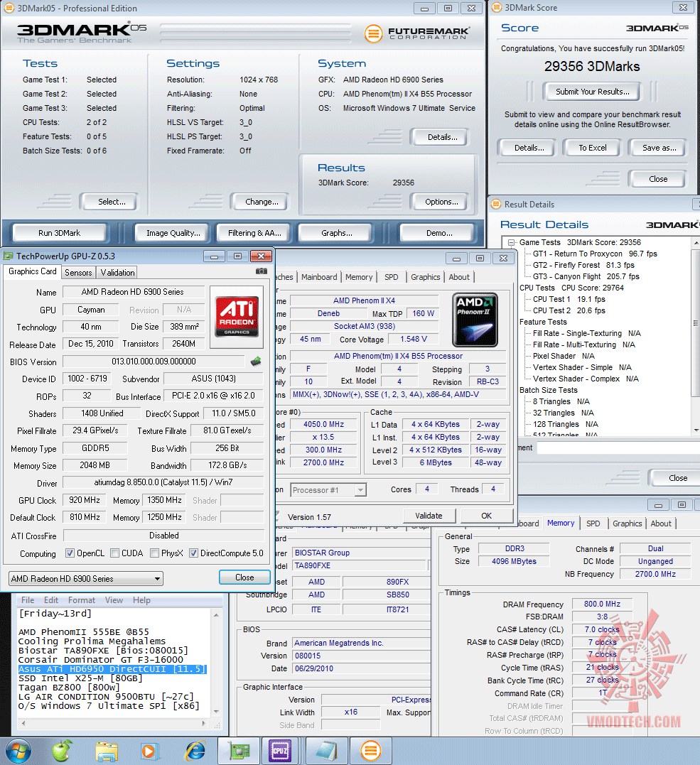Click the GPU Clock 920 MHz field
Screen dimensions: 700x765
[85, 500]
